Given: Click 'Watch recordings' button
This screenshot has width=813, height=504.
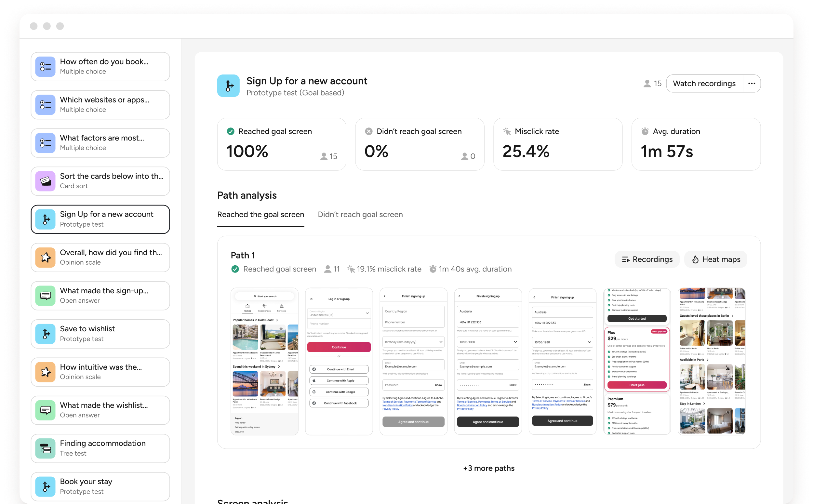Looking at the screenshot, I should click(704, 83).
